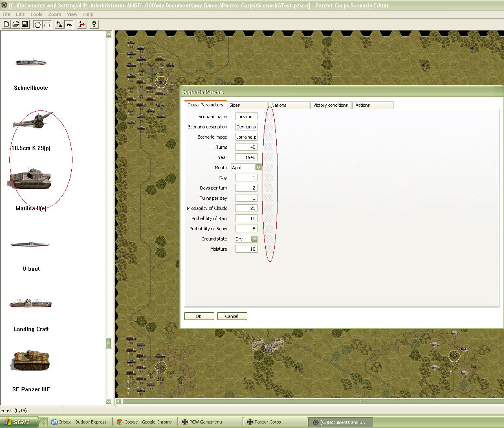Switch to Inbox - Outlook Express in taskbar
This screenshot has height=428, width=504.
pyautogui.click(x=79, y=422)
